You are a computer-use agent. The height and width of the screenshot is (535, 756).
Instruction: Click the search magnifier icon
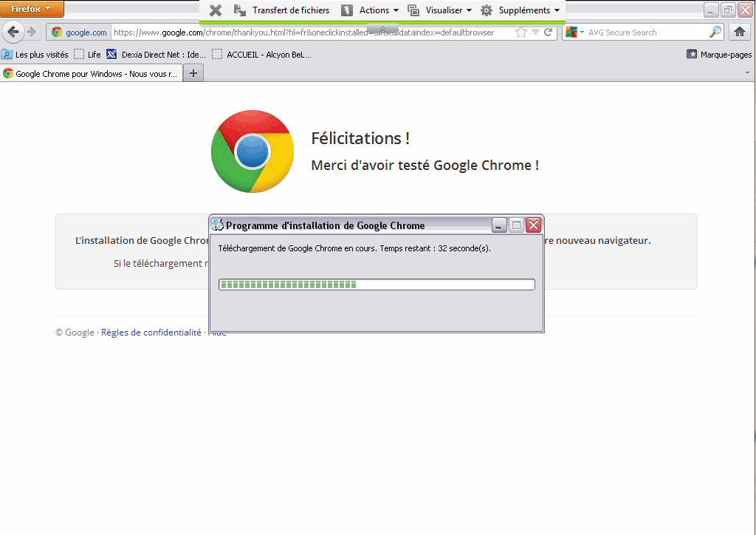(x=715, y=33)
